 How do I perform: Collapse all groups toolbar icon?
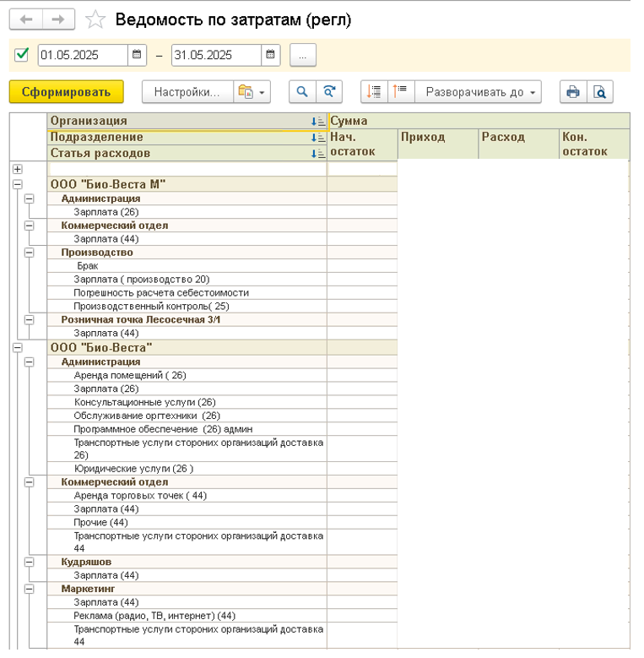click(401, 92)
